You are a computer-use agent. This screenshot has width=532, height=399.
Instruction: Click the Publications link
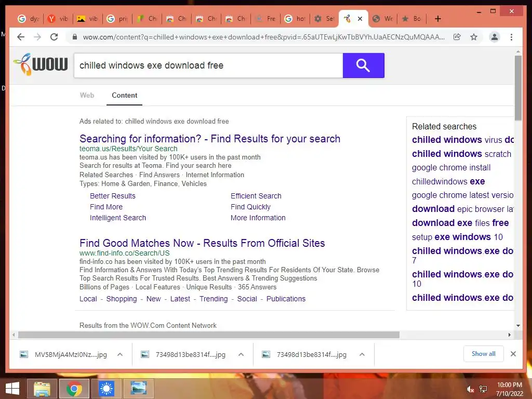pyautogui.click(x=286, y=299)
